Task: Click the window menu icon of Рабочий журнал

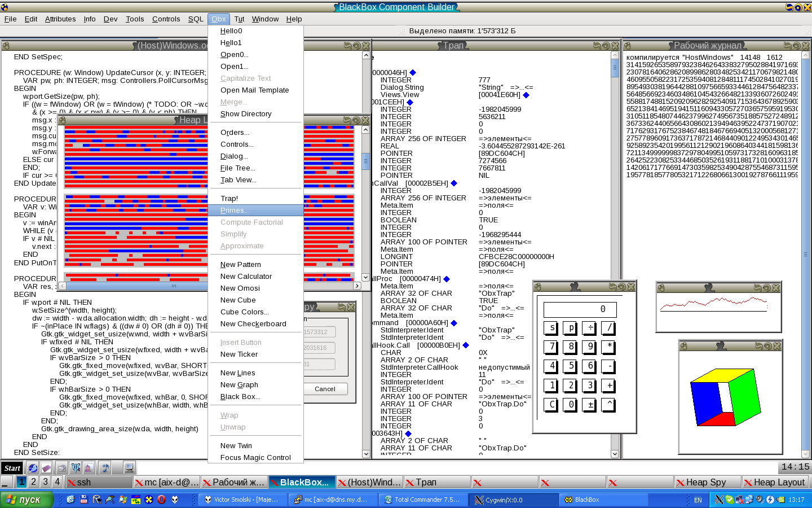Action: (x=628, y=46)
